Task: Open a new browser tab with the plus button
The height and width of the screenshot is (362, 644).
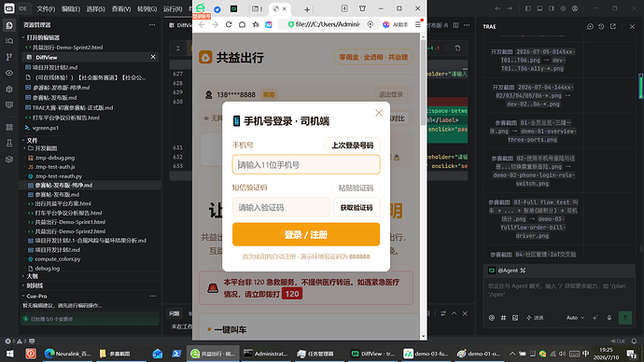Action: pos(307,9)
